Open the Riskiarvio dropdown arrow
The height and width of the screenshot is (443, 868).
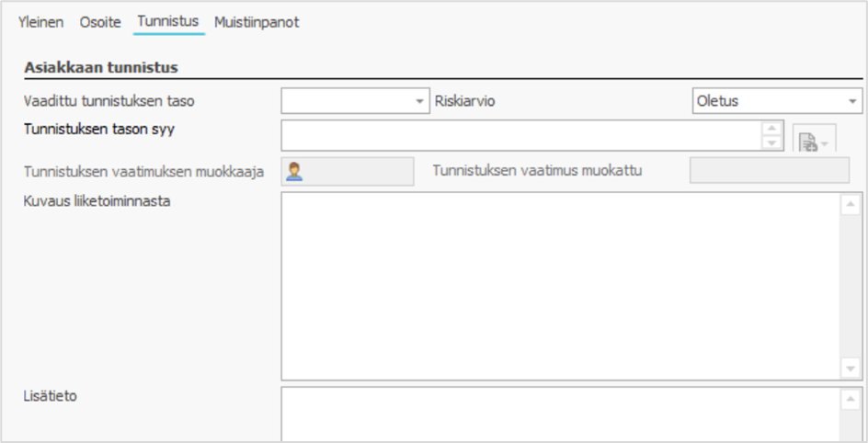point(852,101)
